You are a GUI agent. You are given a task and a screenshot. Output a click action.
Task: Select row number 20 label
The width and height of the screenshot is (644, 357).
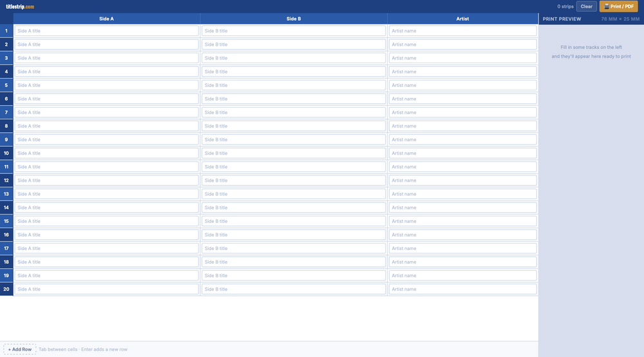(x=6, y=289)
